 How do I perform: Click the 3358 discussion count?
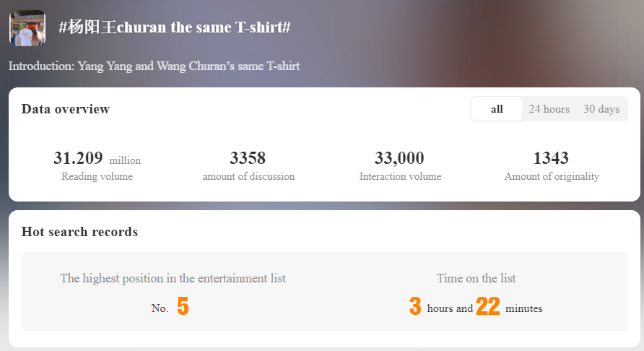pos(248,158)
